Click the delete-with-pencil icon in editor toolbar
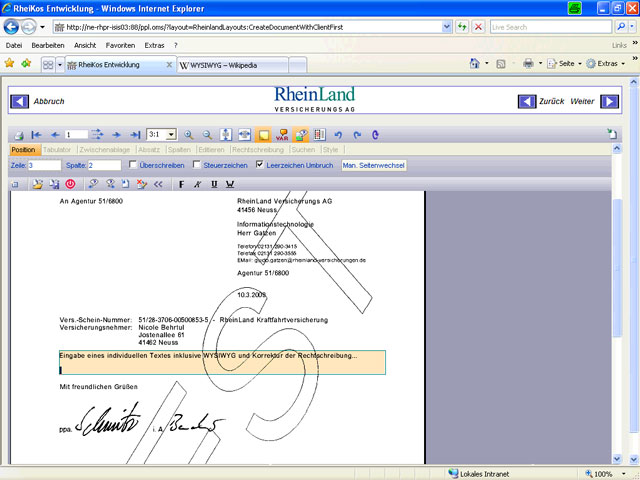Screen dimensions: 640x480 pos(142,184)
